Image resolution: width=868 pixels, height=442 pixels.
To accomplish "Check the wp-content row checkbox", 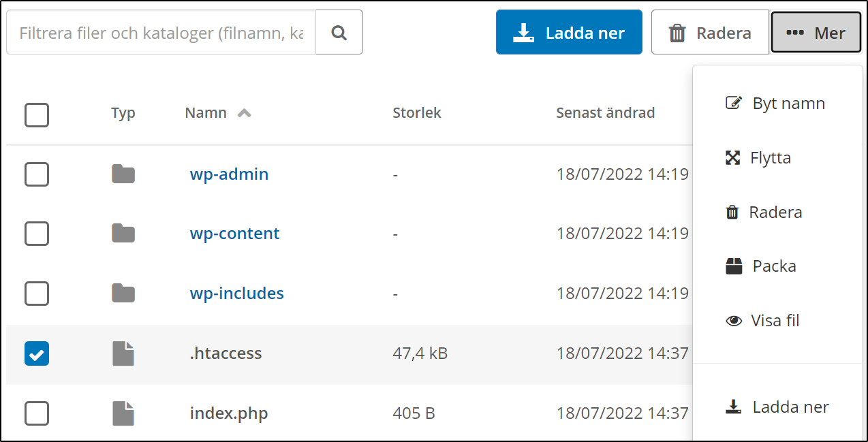I will point(36,234).
